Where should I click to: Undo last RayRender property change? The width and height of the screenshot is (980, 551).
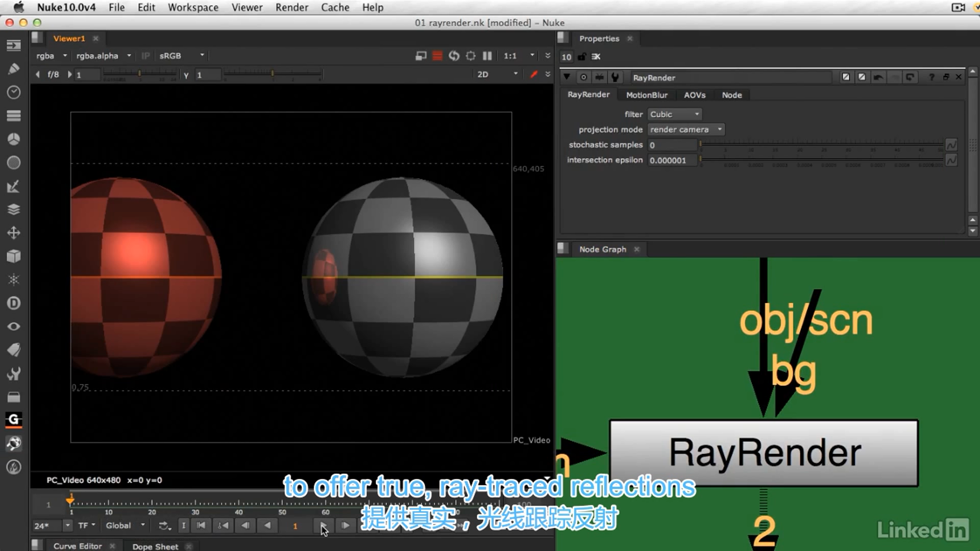(878, 77)
